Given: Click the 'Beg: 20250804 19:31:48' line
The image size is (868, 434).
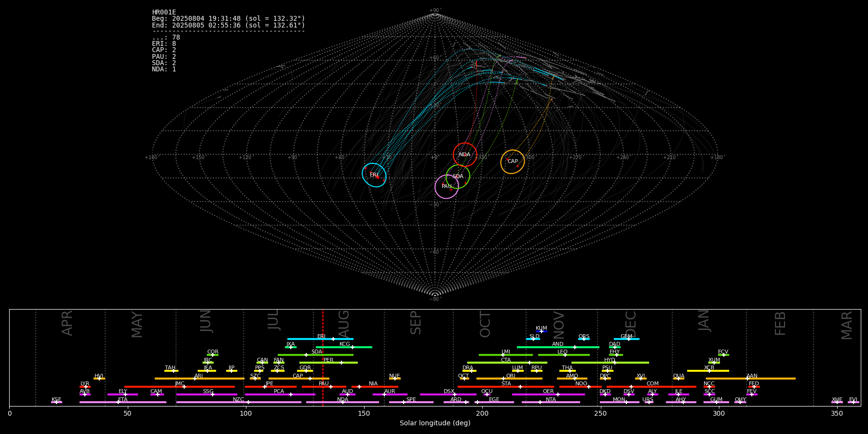Looking at the screenshot, I should point(228,19).
